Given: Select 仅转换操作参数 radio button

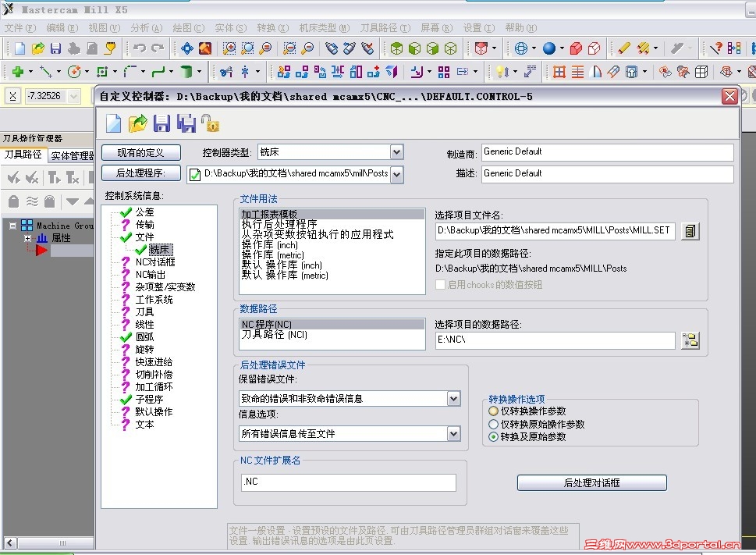Looking at the screenshot, I should coord(493,411).
